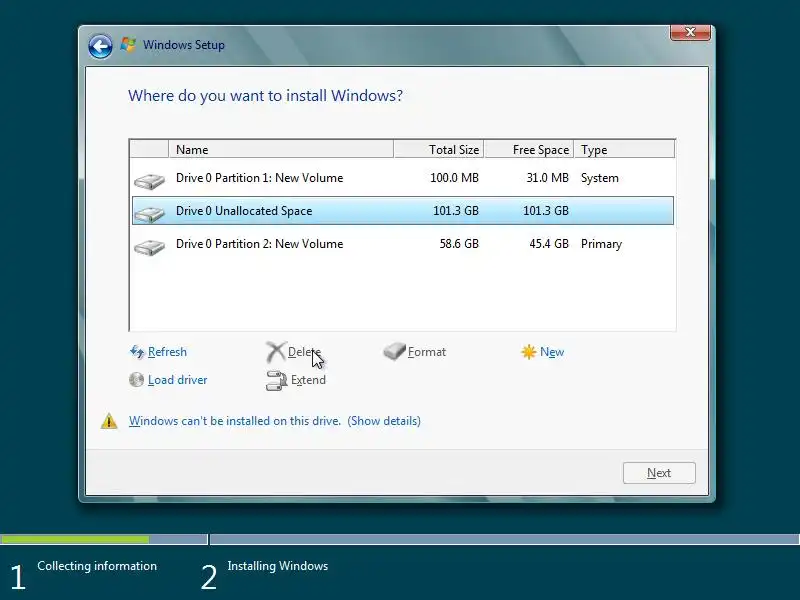Image resolution: width=800 pixels, height=600 pixels.
Task: Click the drive icon for Partition 2
Action: pyautogui.click(x=149, y=247)
